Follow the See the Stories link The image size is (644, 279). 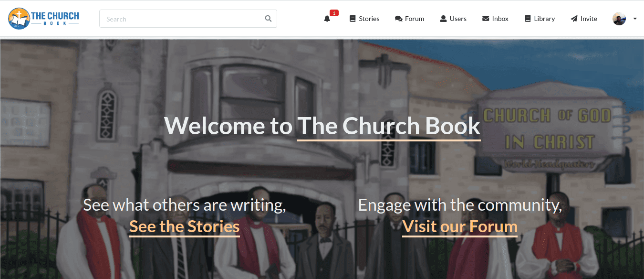tap(185, 226)
